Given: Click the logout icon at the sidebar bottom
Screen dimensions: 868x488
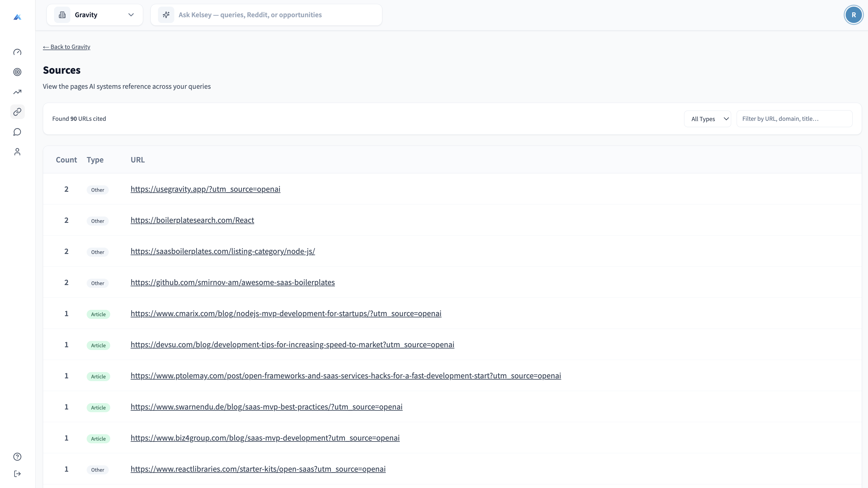Looking at the screenshot, I should 18,474.
